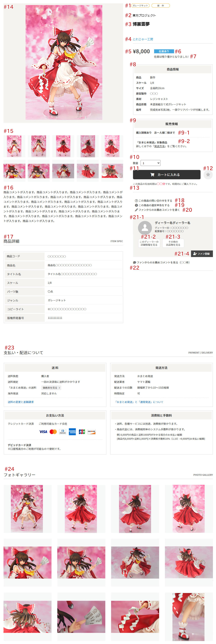The width and height of the screenshot is (216, 644).
Task: Click the first thumbnail below main image
Action: click(14, 146)
